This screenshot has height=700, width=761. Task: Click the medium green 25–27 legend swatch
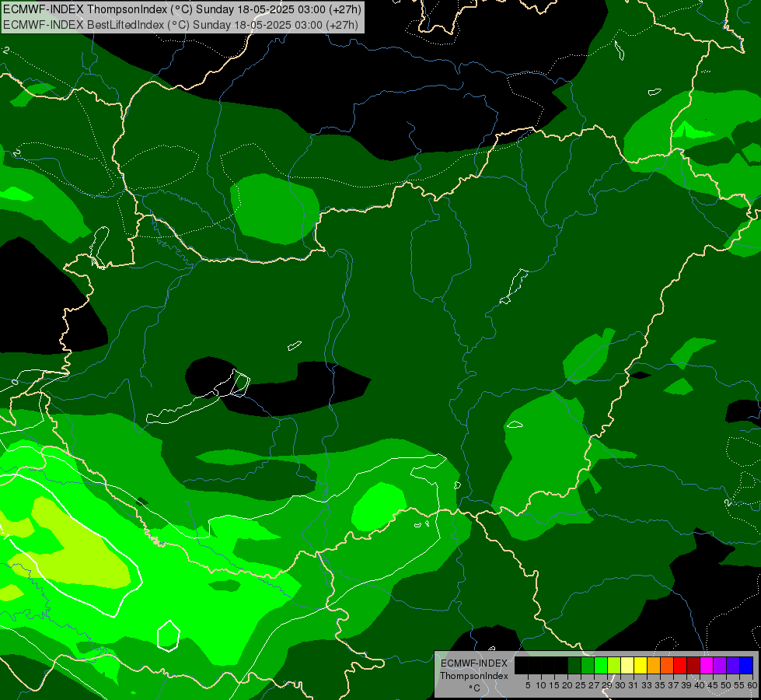click(588, 665)
